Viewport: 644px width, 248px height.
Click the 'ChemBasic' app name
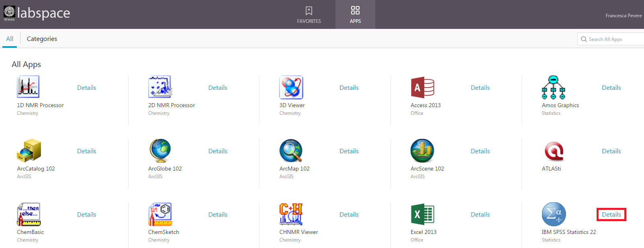click(31, 232)
